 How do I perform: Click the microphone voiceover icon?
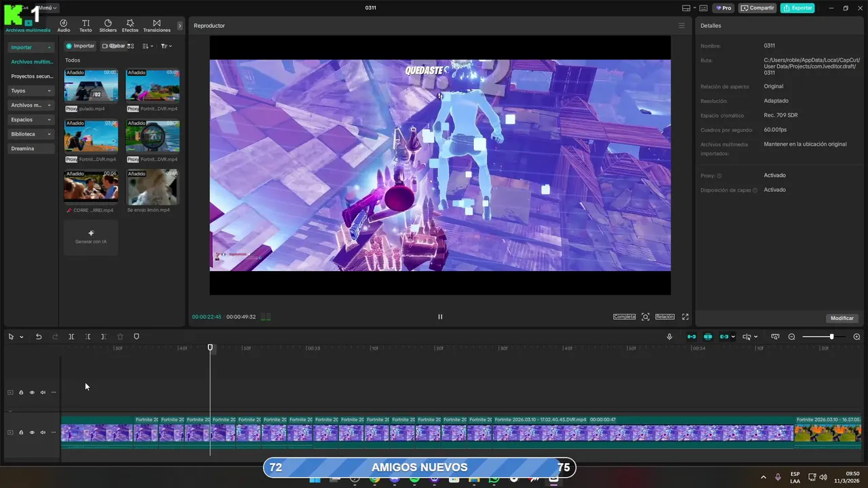669,337
